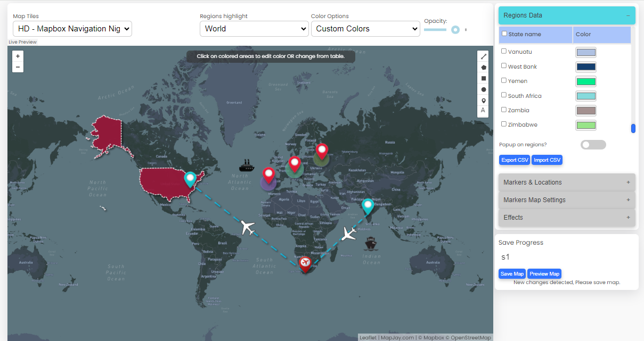Click the highlighted Alaska region

[x=110, y=136]
